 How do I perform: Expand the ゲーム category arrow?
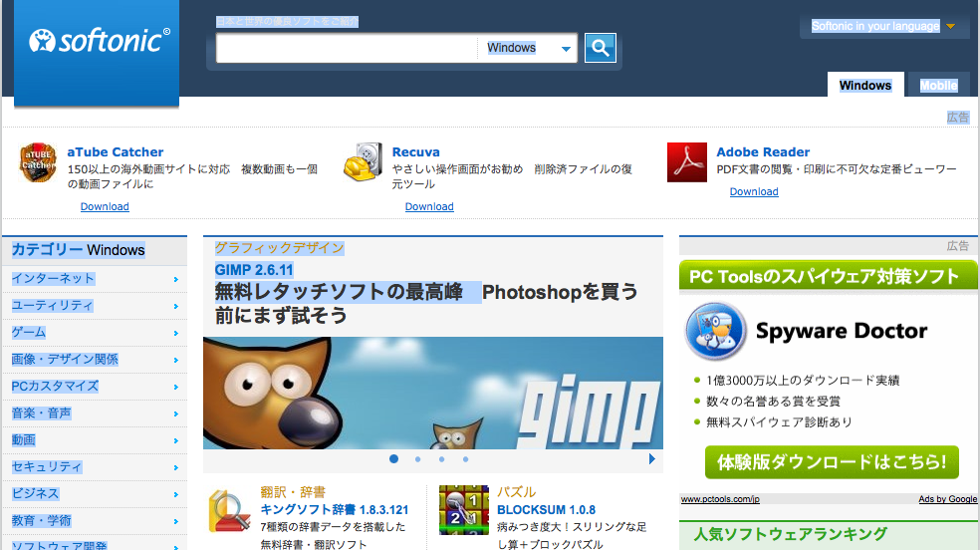pyautogui.click(x=176, y=333)
